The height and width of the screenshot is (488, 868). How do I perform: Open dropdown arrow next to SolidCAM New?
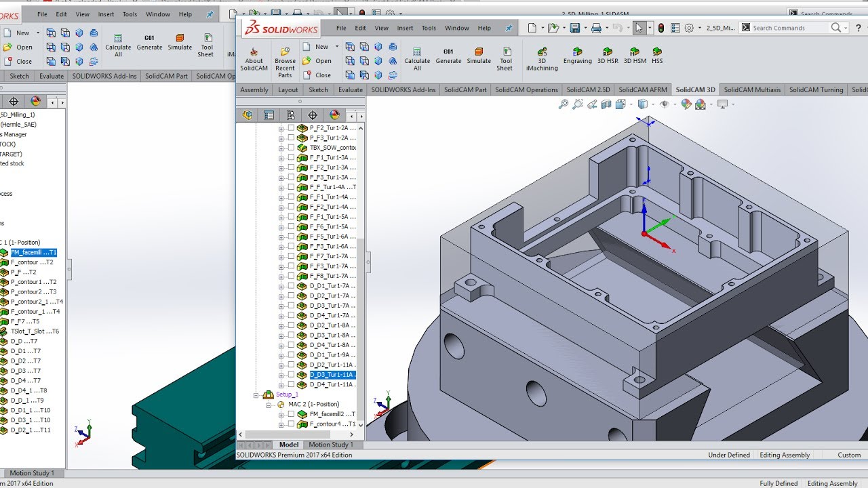click(336, 47)
